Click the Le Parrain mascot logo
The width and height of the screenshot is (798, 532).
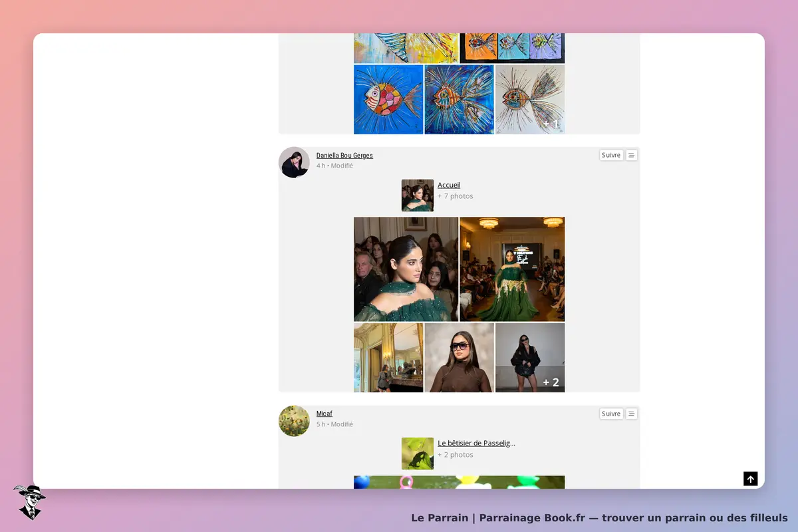(x=29, y=502)
